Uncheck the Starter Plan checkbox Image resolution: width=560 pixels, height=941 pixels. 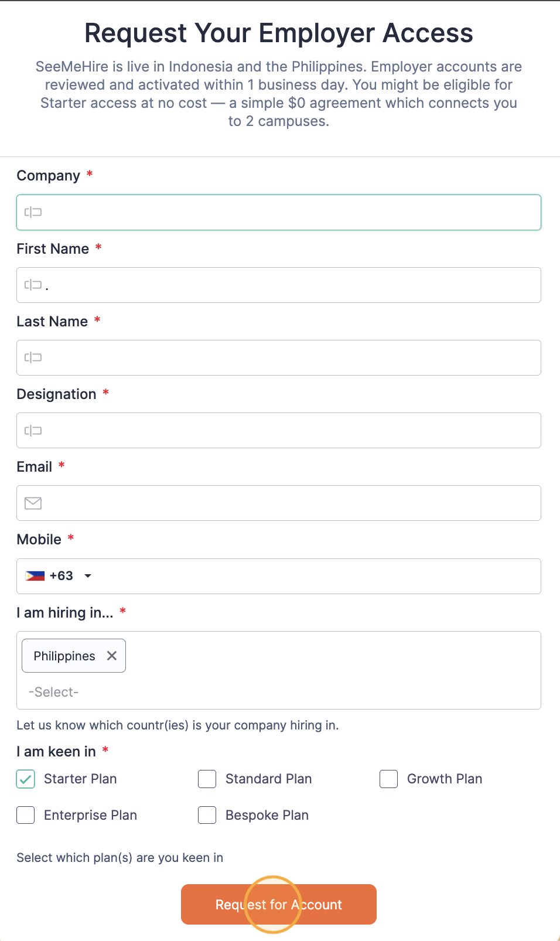pos(26,779)
